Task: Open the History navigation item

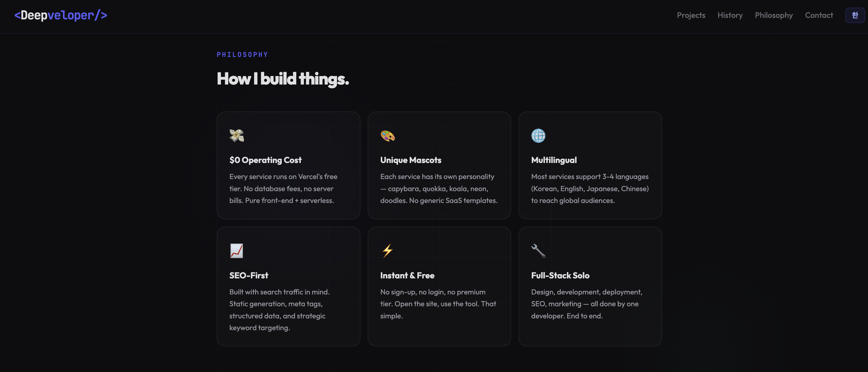Action: 730,15
